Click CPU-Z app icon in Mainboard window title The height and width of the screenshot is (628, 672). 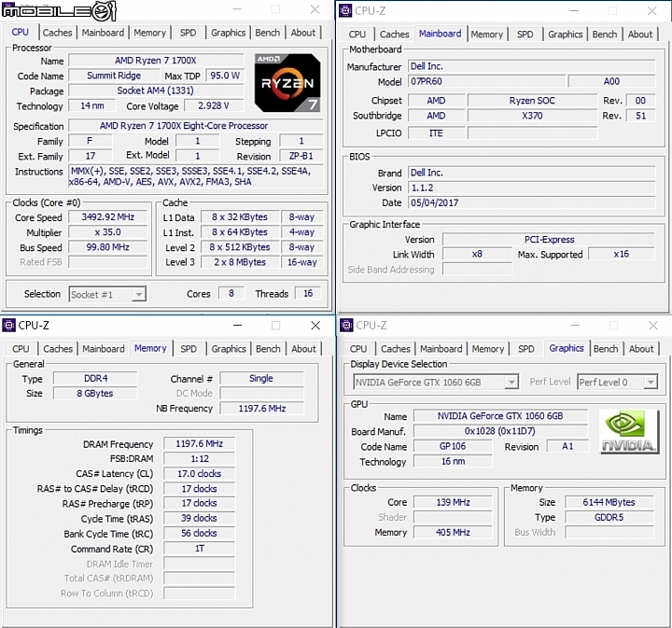[345, 10]
